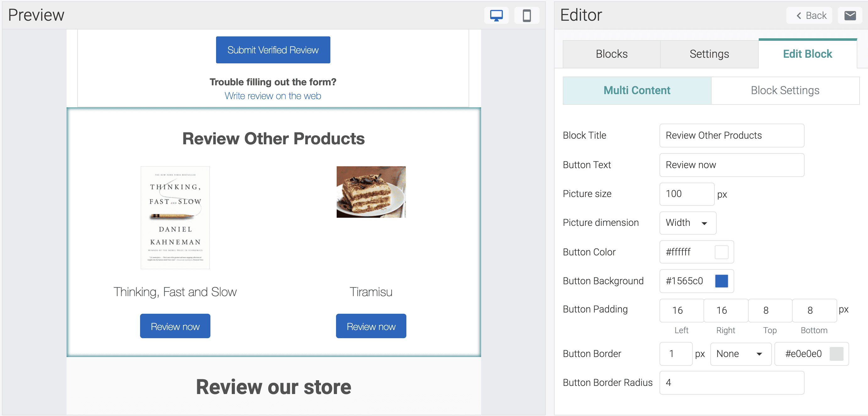The width and height of the screenshot is (868, 416).
Task: Select the Multi Content tab
Action: coord(637,90)
